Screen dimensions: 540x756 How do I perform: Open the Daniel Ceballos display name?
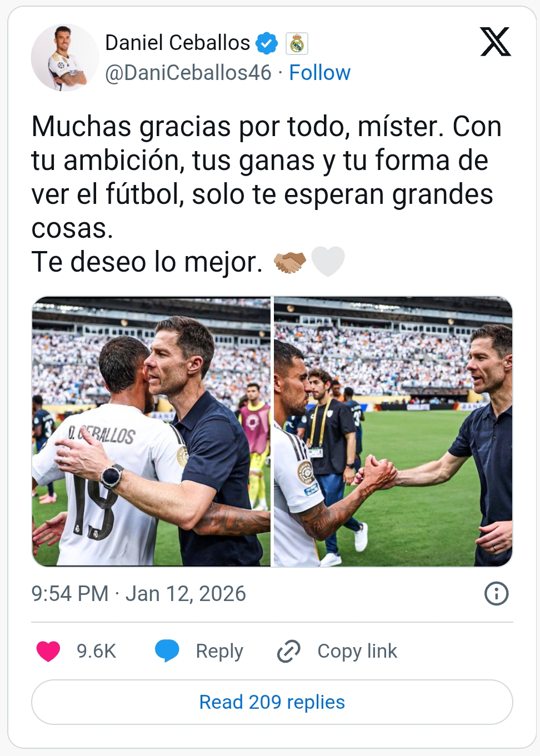177,43
